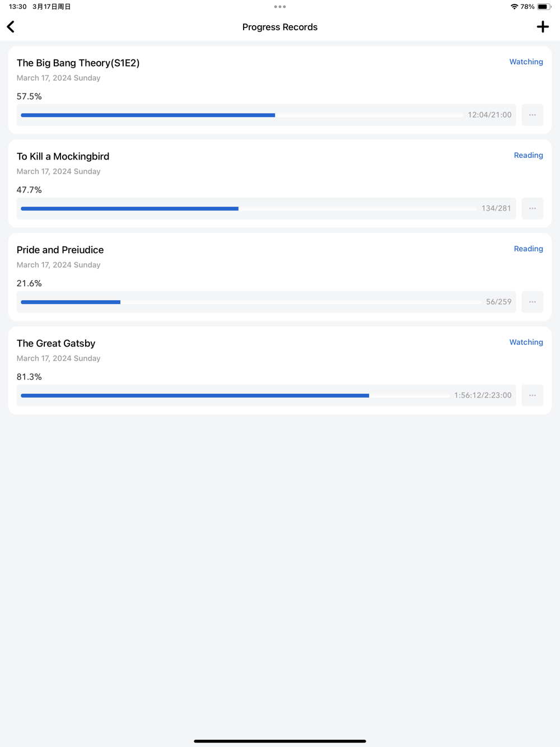Tap the three-dot multitasking icon at top
This screenshot has width=560, height=747.
(280, 7)
